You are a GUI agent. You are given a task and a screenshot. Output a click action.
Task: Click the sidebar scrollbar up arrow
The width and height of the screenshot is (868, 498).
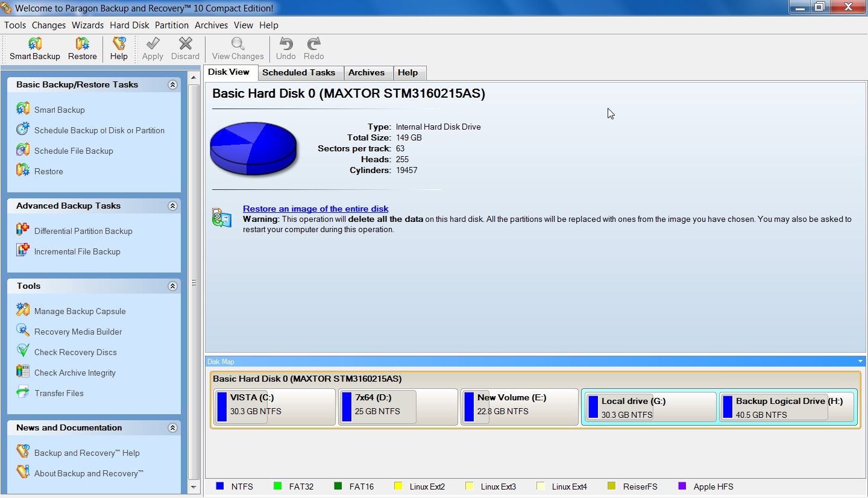point(193,78)
